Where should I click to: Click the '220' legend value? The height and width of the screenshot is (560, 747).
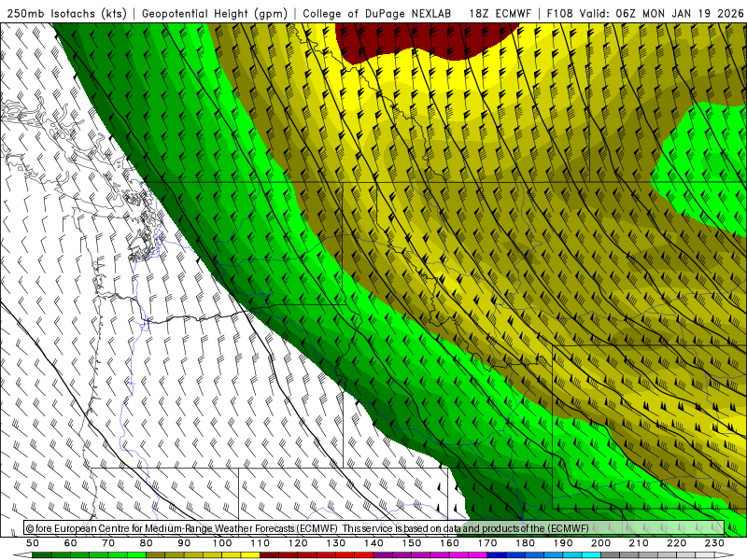[677, 543]
